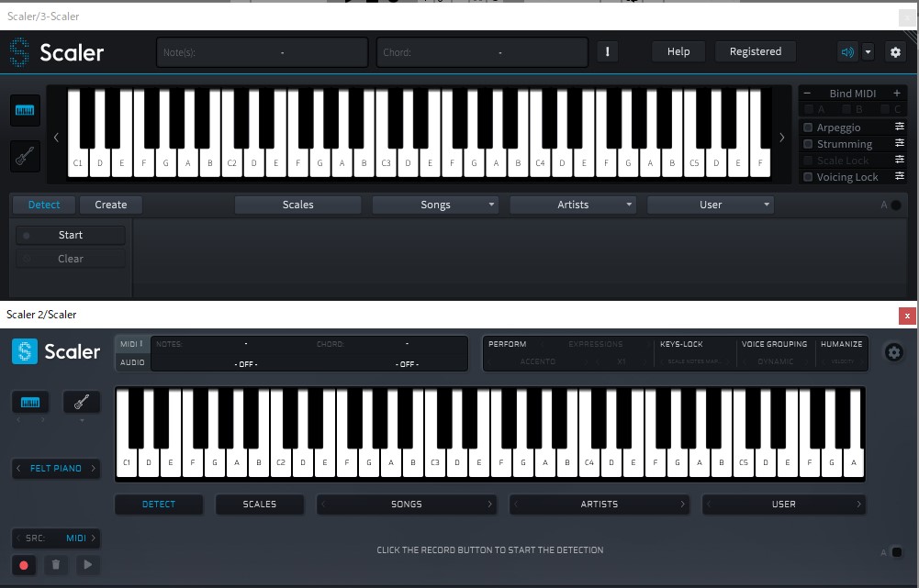Open Strumming settings sliders icon
Viewport: 919px width, 588px height.
(x=899, y=143)
